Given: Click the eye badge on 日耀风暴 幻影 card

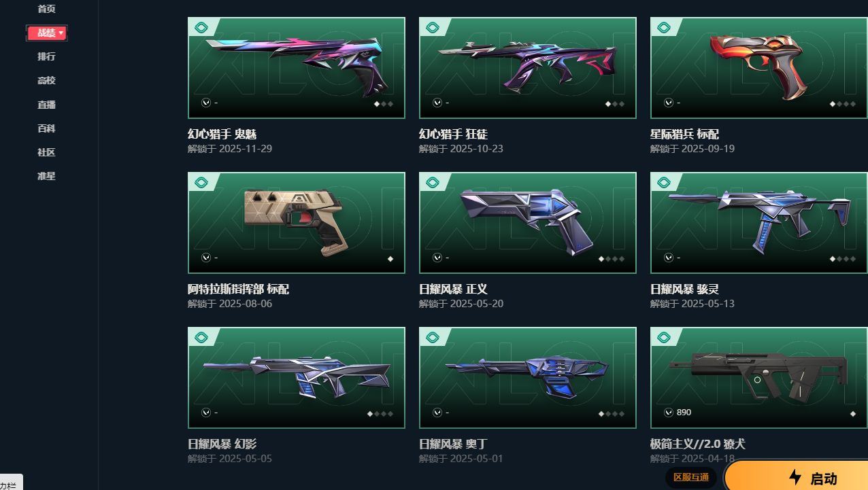Looking at the screenshot, I should tap(201, 338).
